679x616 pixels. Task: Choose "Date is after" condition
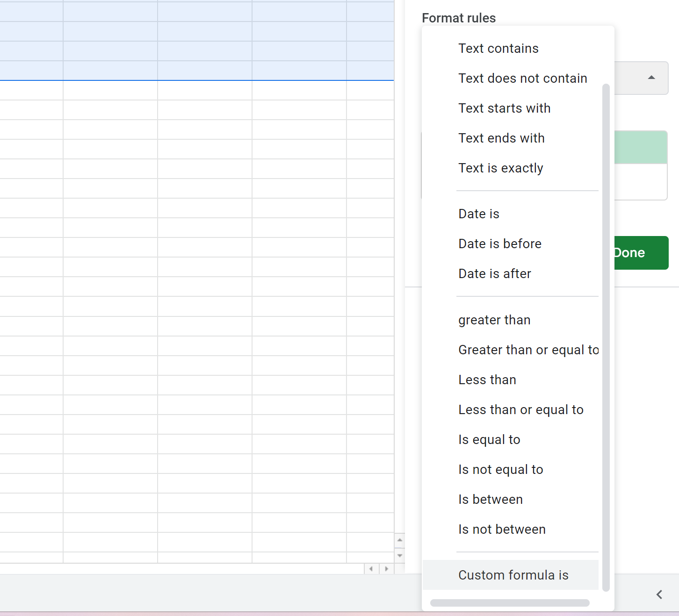(494, 273)
